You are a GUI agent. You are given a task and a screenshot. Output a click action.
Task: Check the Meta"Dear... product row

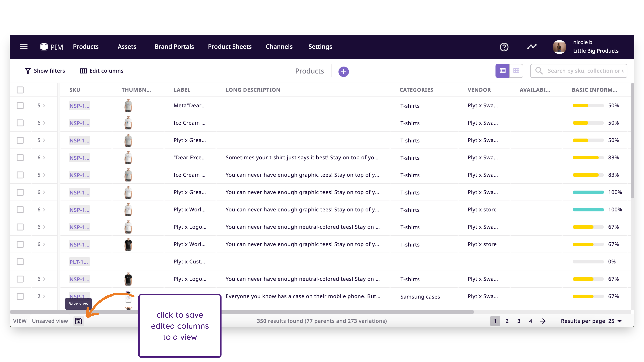coord(20,105)
